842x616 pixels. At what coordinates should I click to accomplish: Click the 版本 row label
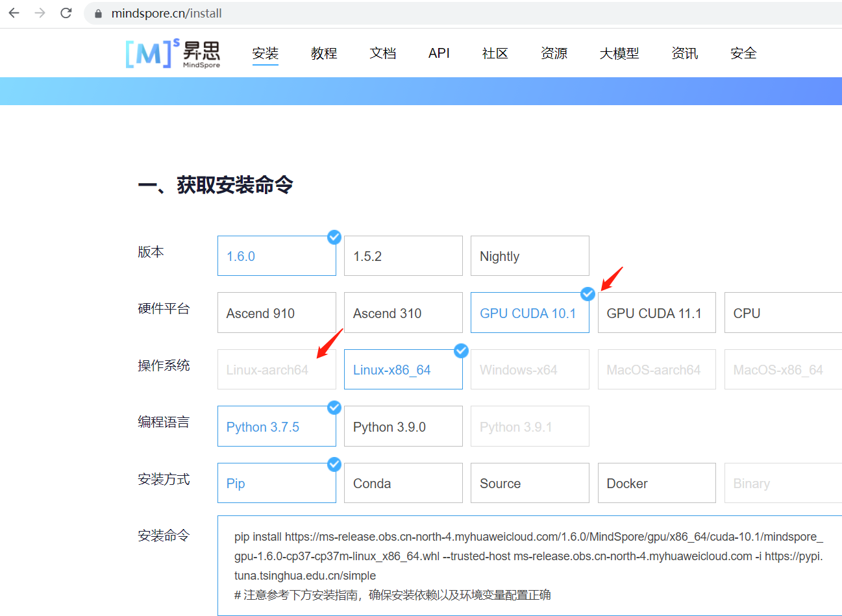click(x=151, y=252)
